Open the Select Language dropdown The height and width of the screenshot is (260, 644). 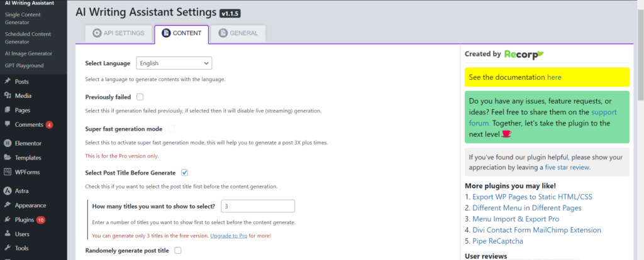coord(174,63)
